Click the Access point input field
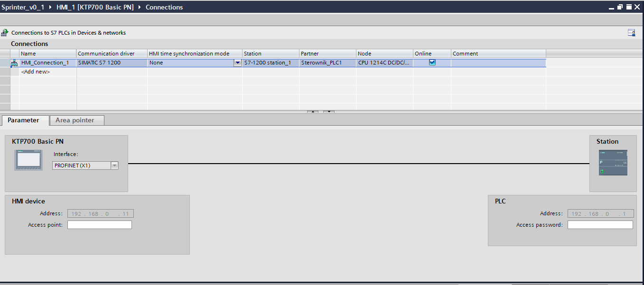 pyautogui.click(x=100, y=225)
